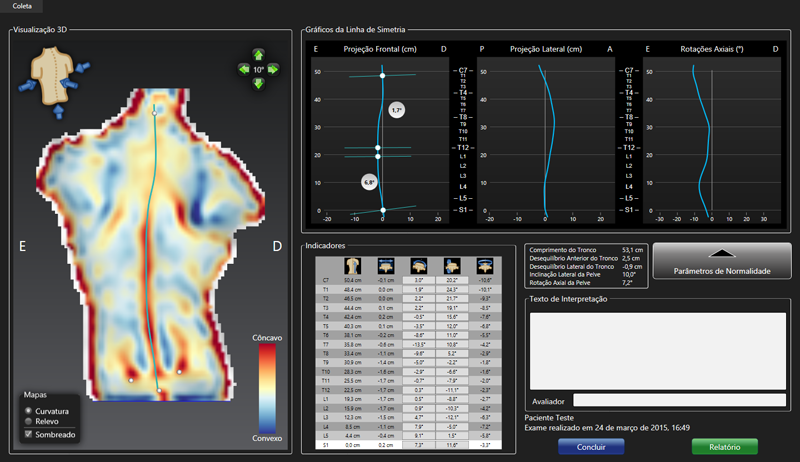Image resolution: width=800 pixels, height=462 pixels.
Task: Click the Desequilíbrio Anterior do Tronco value 2,5 cm
Action: 632,258
